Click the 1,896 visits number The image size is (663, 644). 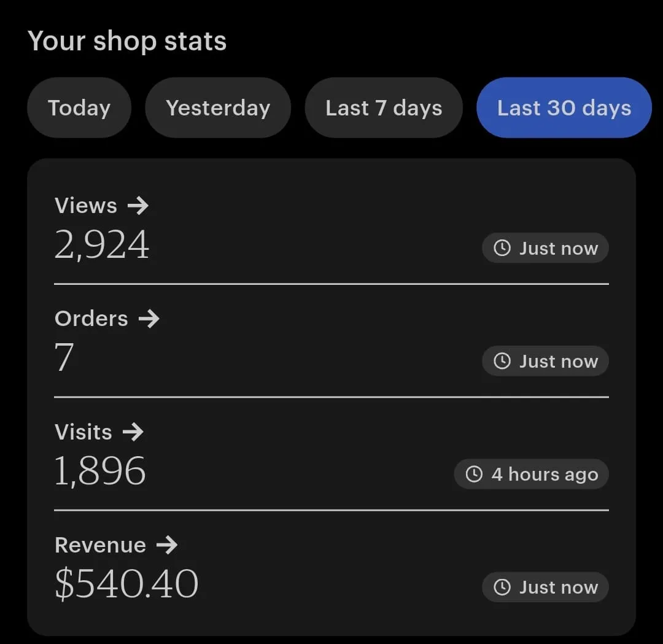(100, 471)
